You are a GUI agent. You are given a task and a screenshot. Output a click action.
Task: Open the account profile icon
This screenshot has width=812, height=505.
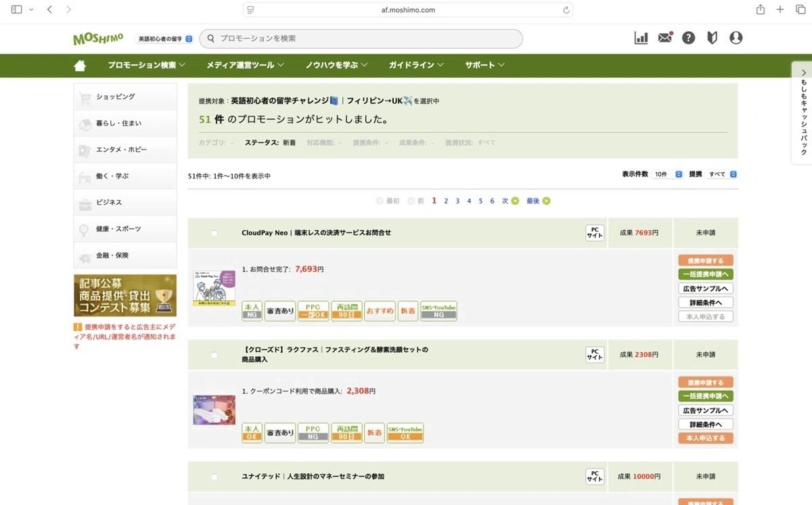click(736, 38)
